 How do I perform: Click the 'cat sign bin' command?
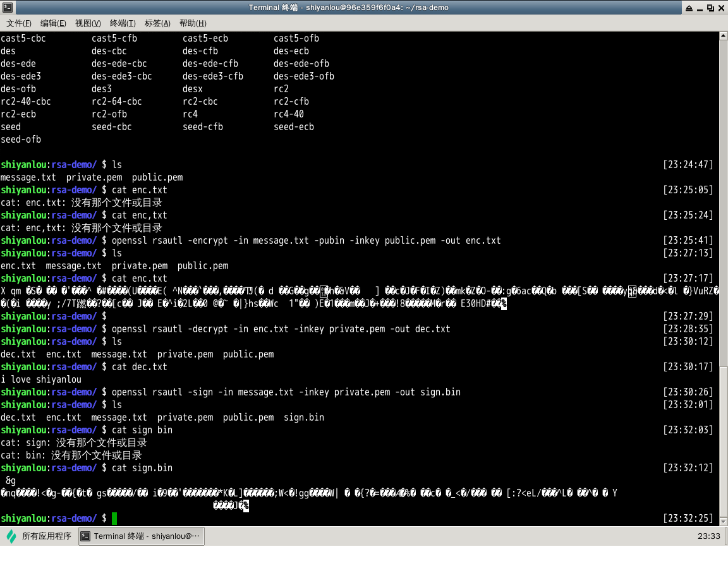coord(142,430)
